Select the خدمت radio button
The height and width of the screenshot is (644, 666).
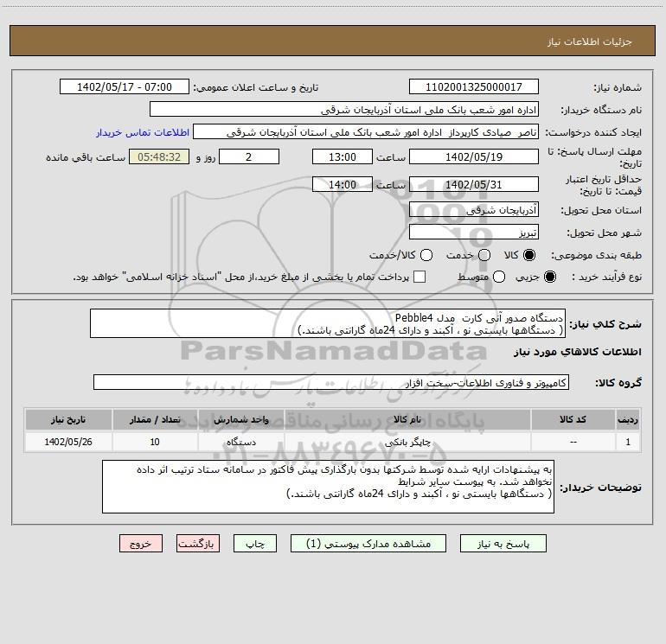[x=484, y=255]
